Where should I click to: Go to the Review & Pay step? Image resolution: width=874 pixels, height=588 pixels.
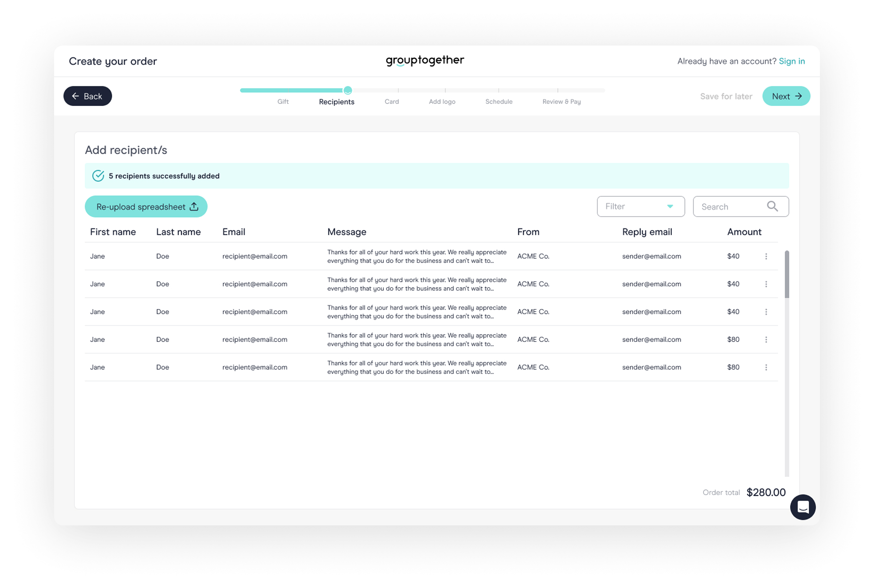pyautogui.click(x=561, y=101)
